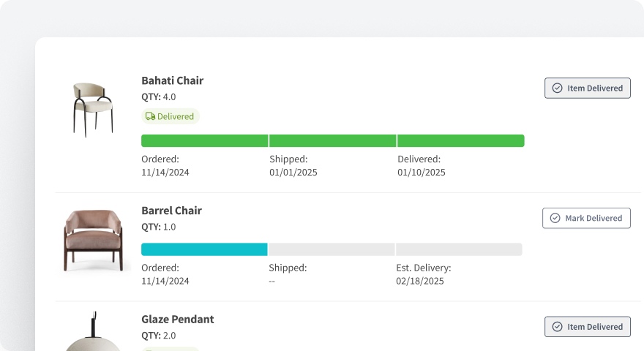Click the check-circle icon on Glaze Pendant's Item Delivered button
Screen dimensions: 644x351
(557, 327)
